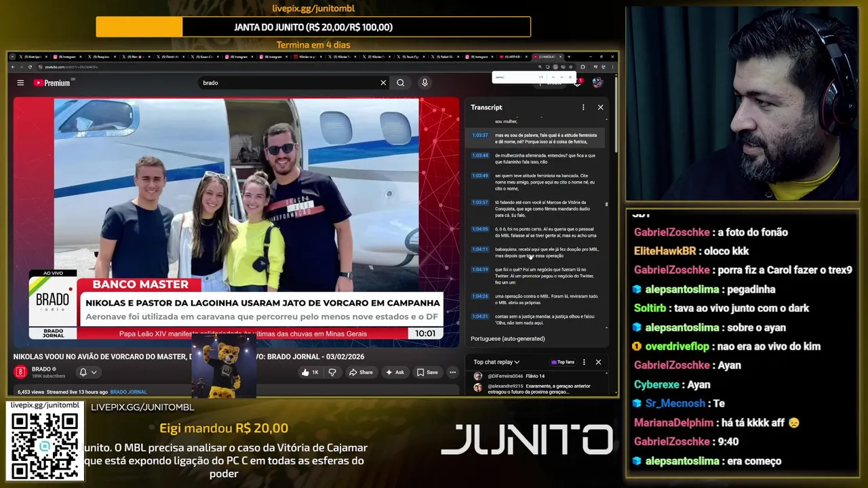
Task: Open the Share button under video
Action: pos(361,372)
